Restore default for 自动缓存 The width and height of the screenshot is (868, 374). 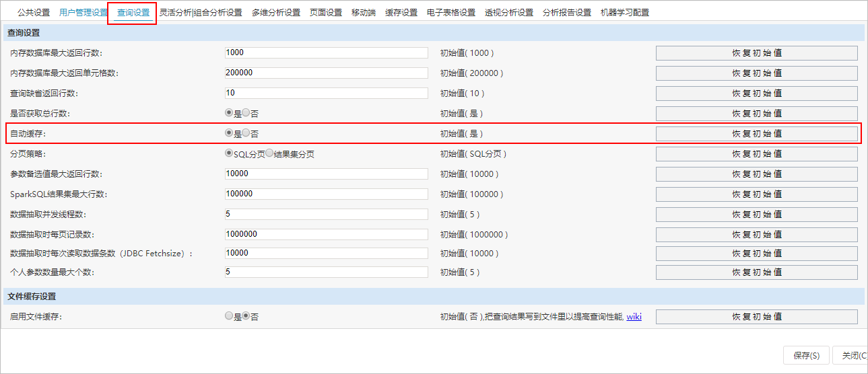pos(757,134)
